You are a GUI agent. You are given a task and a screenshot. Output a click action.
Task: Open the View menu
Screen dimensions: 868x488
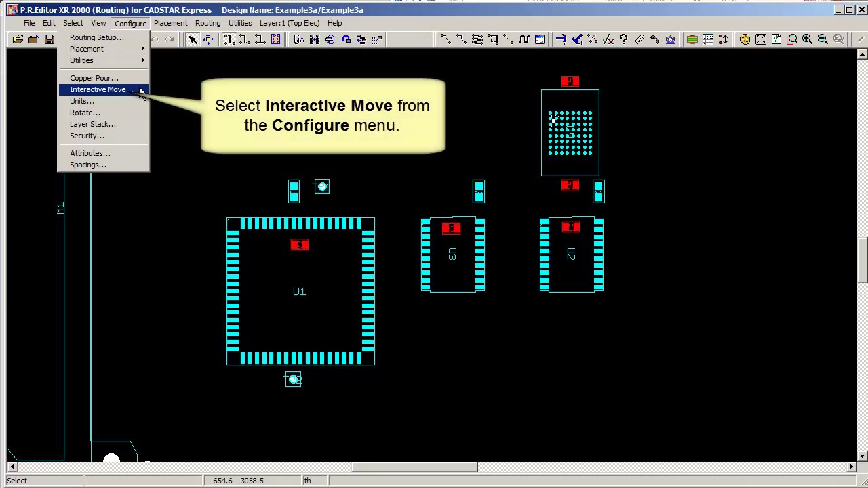pos(98,23)
